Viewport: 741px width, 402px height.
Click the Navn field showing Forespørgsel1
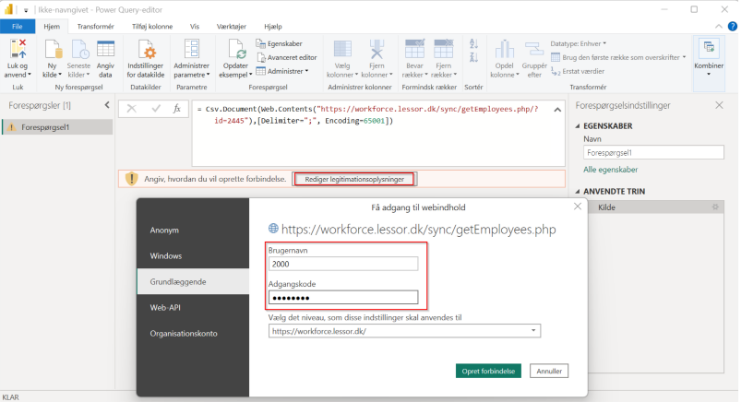click(x=654, y=153)
